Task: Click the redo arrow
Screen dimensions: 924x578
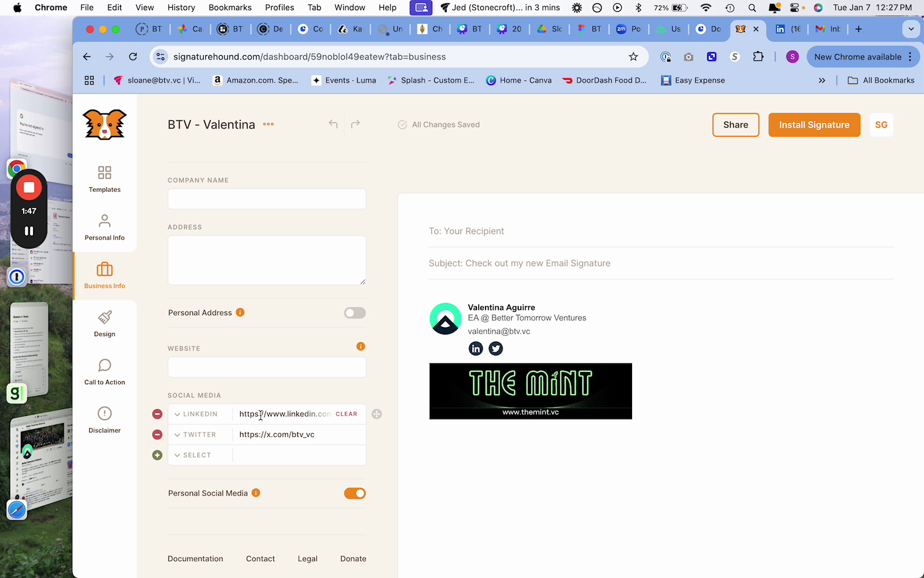Action: point(356,124)
